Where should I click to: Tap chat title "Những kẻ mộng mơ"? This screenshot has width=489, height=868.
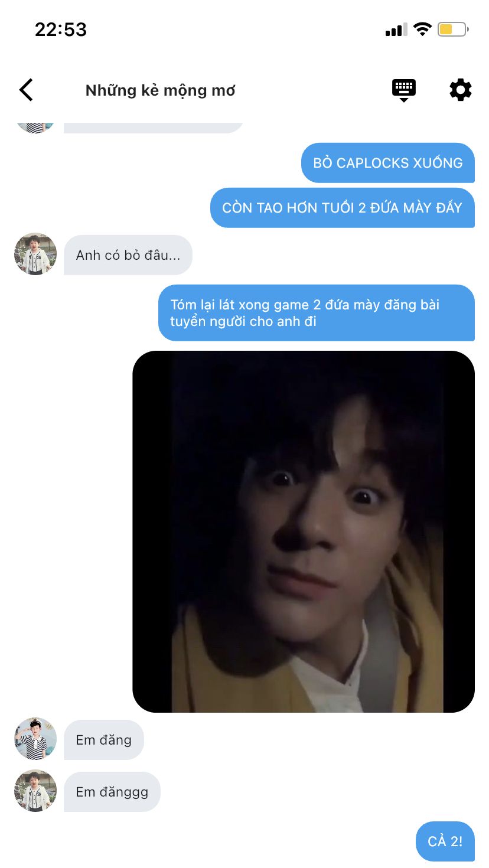click(161, 90)
